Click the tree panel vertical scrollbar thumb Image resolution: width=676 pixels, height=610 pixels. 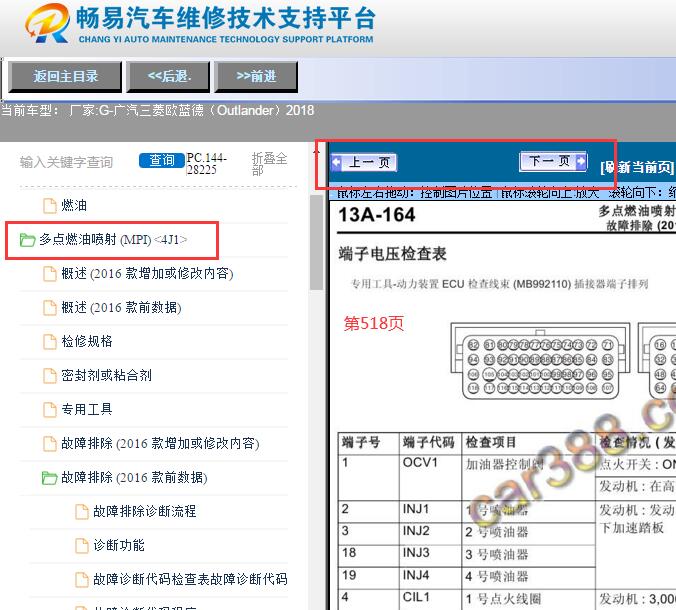tap(316, 242)
